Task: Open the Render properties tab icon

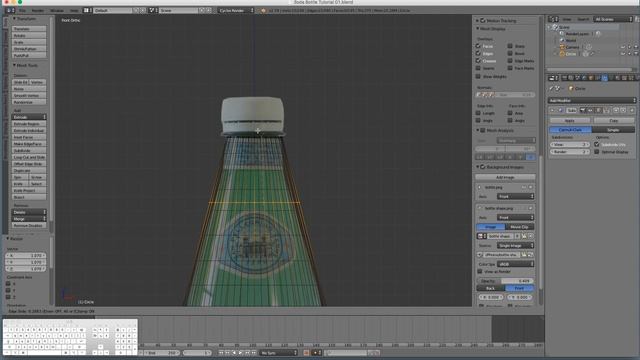Action: [x=564, y=78]
